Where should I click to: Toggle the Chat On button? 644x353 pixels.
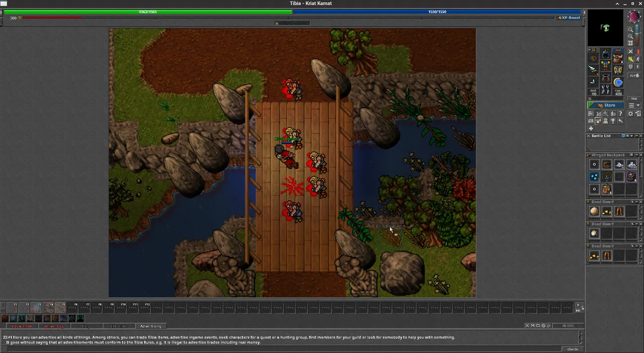(573, 349)
